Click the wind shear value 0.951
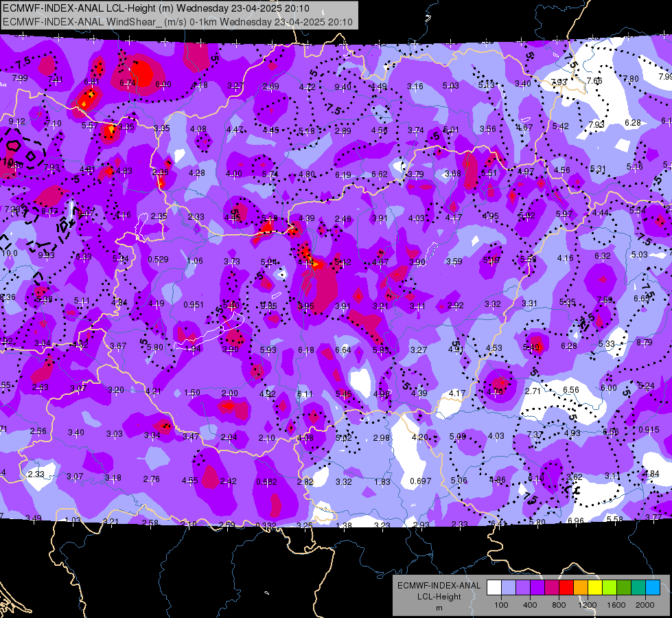 (x=194, y=304)
